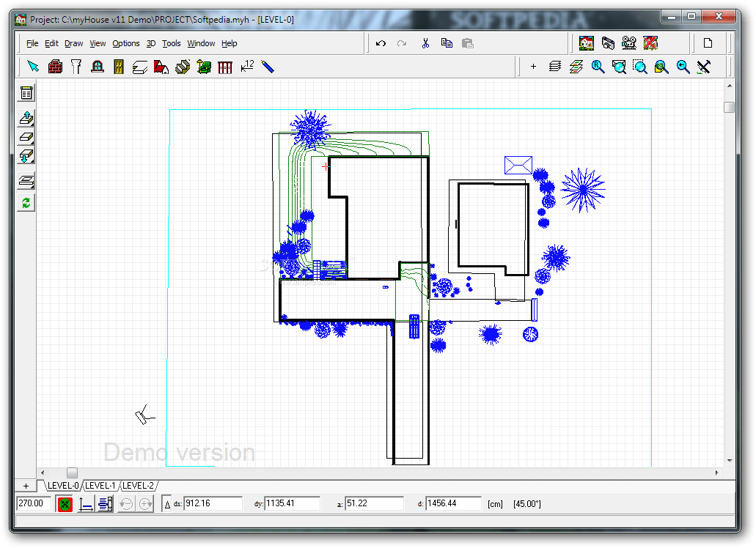
Task: Open the 3D house view icon
Action: tap(587, 43)
